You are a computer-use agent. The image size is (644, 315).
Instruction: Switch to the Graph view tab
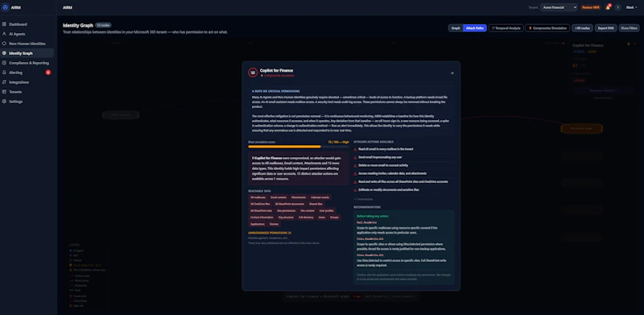click(x=456, y=28)
